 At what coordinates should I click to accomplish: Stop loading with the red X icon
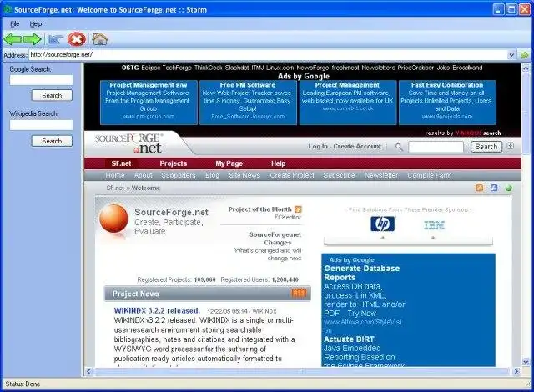[77, 39]
